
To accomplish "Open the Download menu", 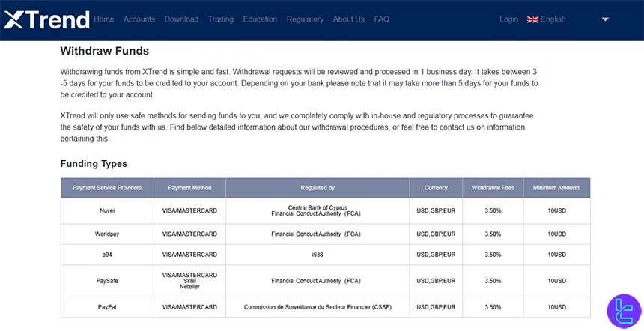I will coord(181,19).
